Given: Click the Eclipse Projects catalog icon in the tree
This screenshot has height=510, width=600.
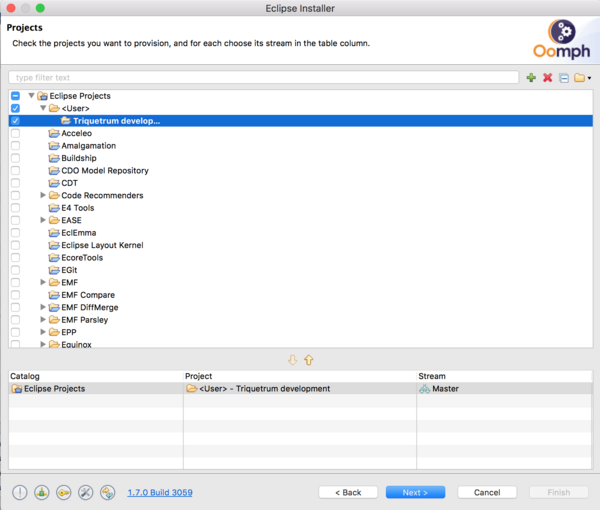Looking at the screenshot, I should [x=42, y=96].
